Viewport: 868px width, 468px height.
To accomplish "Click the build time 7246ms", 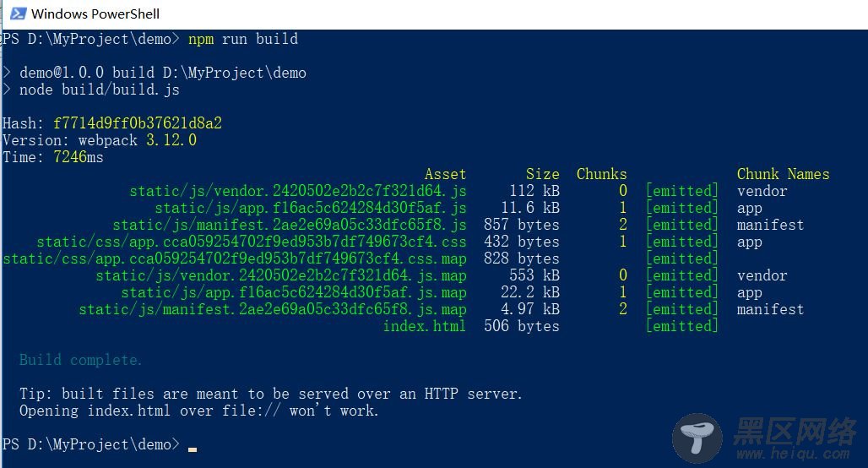I will tap(78, 157).
